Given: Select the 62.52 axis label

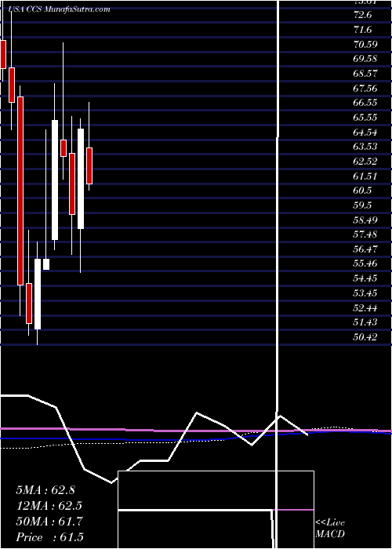Looking at the screenshot, I should point(365,162).
